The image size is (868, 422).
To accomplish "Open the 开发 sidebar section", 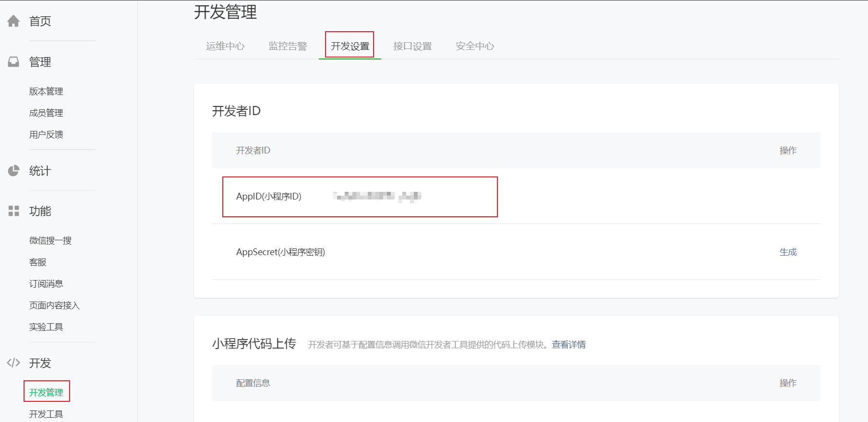I will (x=40, y=363).
